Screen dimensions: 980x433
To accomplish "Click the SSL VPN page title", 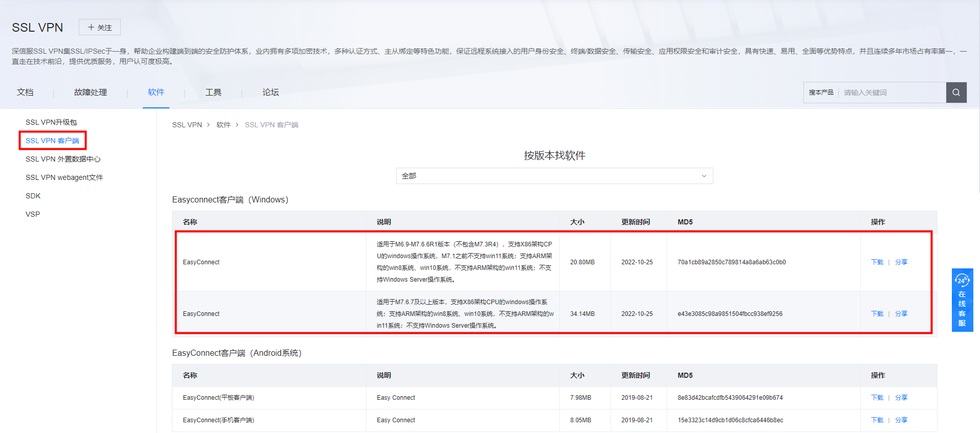I will 37,28.
